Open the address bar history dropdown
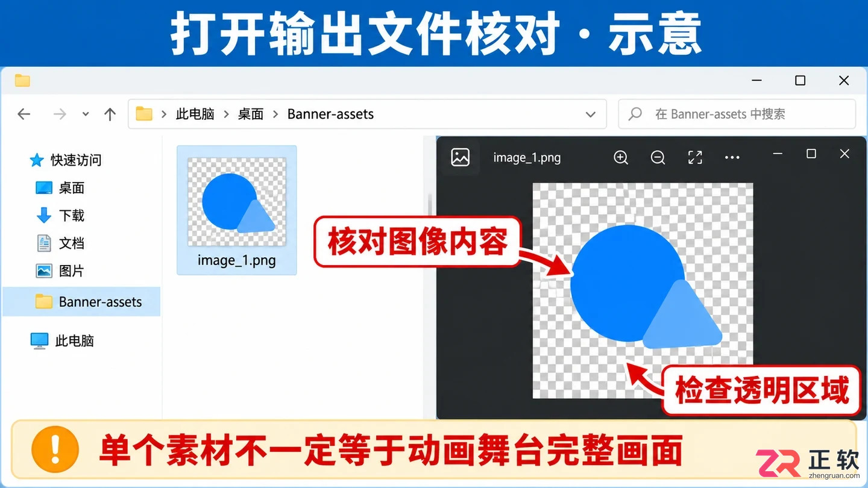 click(591, 114)
